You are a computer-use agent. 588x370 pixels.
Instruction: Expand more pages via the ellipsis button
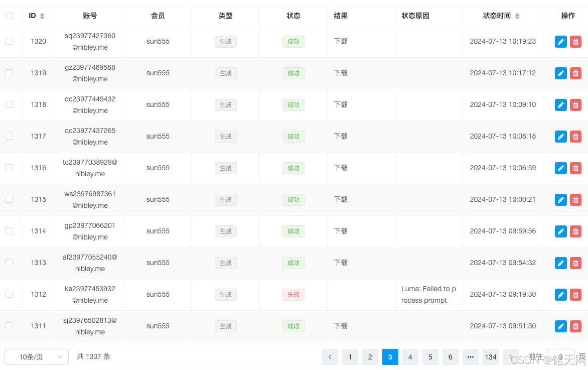coord(471,357)
